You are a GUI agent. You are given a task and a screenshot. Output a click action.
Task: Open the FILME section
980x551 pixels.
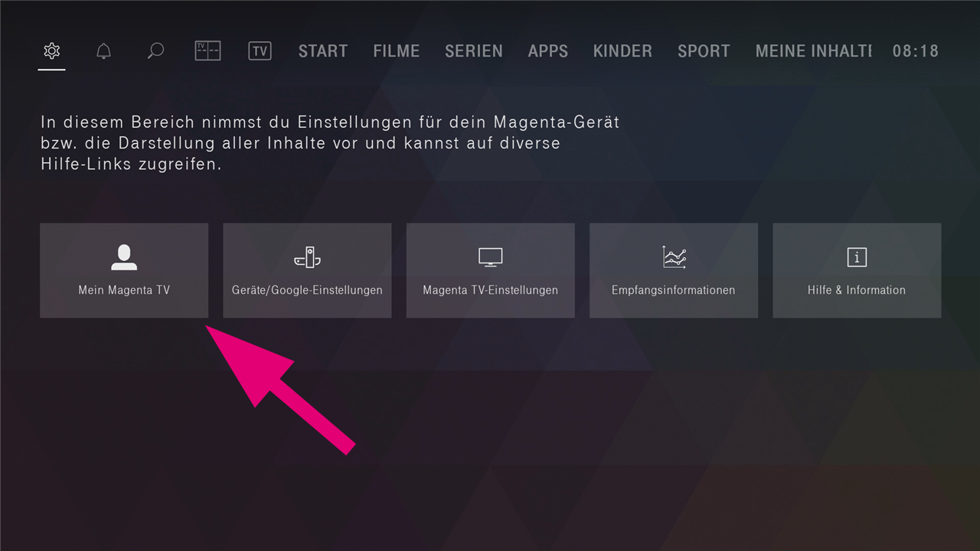click(x=396, y=51)
